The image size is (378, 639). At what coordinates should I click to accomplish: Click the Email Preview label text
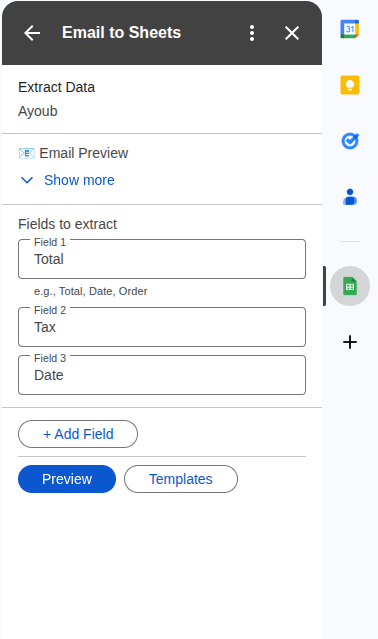click(x=84, y=153)
